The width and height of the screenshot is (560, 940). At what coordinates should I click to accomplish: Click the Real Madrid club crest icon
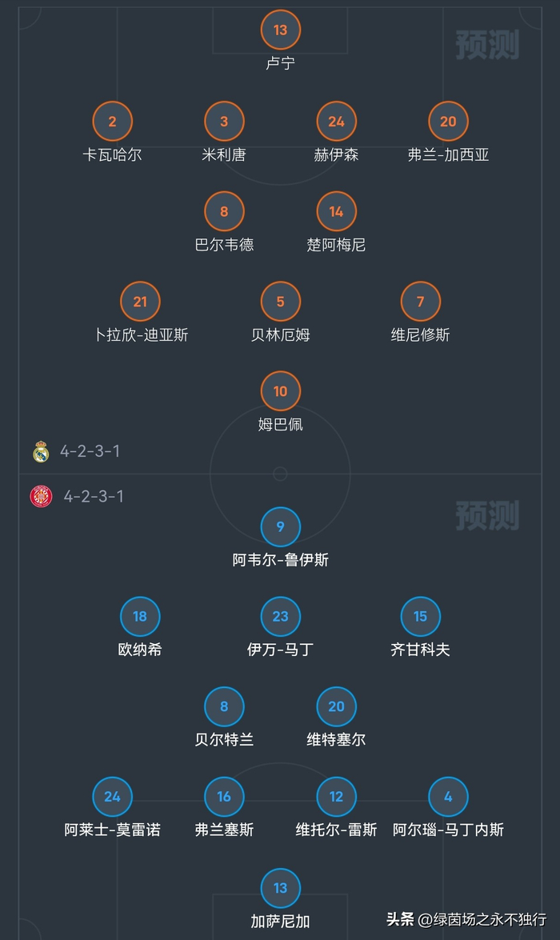click(x=41, y=452)
